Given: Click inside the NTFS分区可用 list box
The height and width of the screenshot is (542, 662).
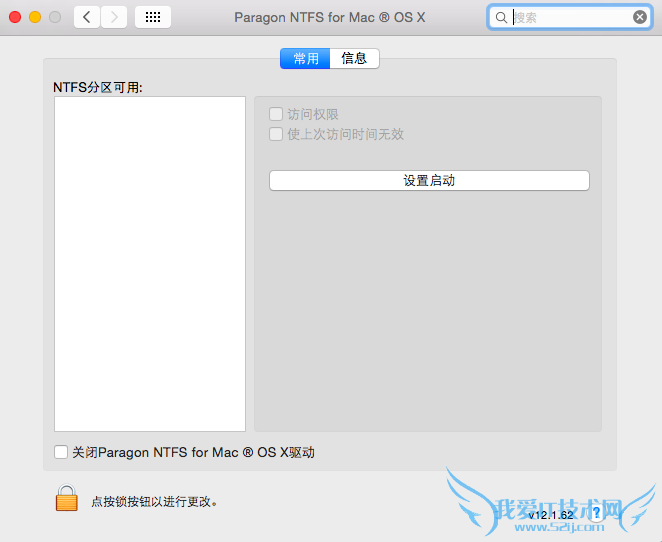Looking at the screenshot, I should 150,264.
